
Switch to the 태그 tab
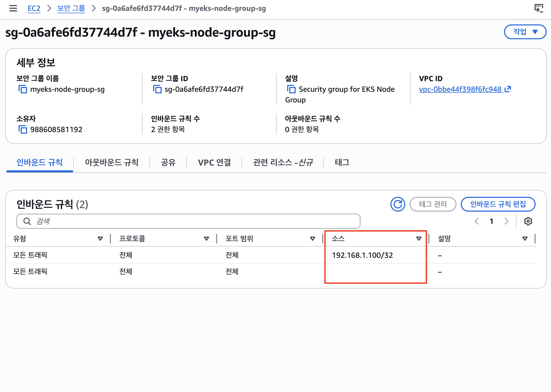coord(342,163)
